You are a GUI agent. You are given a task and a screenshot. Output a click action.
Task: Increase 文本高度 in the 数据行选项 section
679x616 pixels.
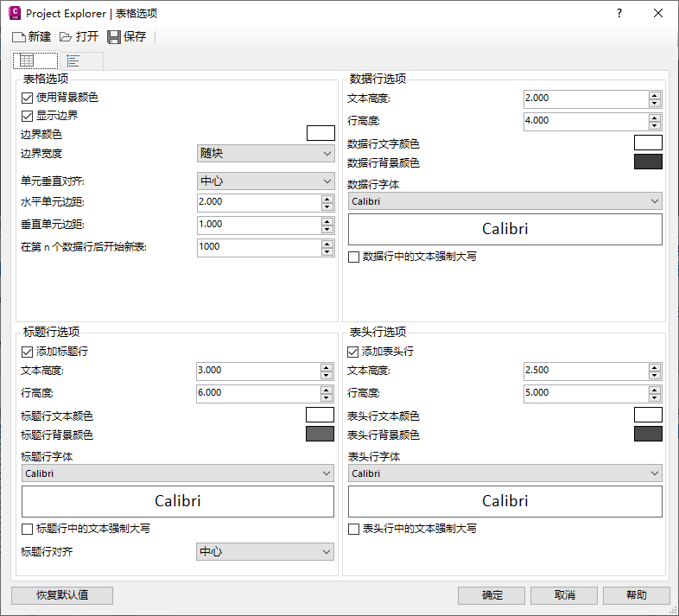click(655, 94)
